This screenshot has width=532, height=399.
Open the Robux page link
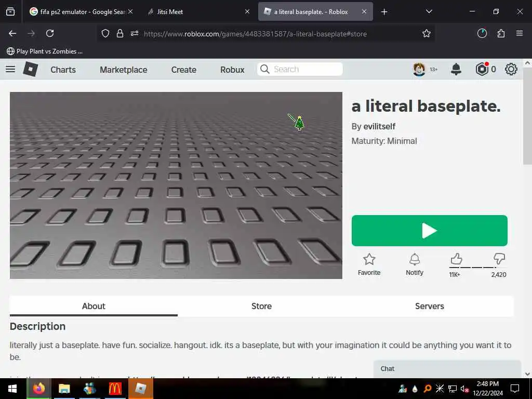click(232, 70)
